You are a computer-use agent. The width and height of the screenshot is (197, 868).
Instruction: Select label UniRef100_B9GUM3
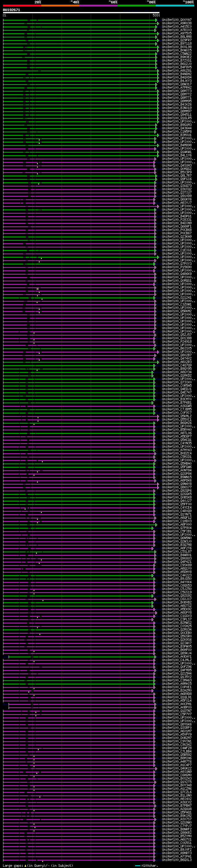pos(177,125)
